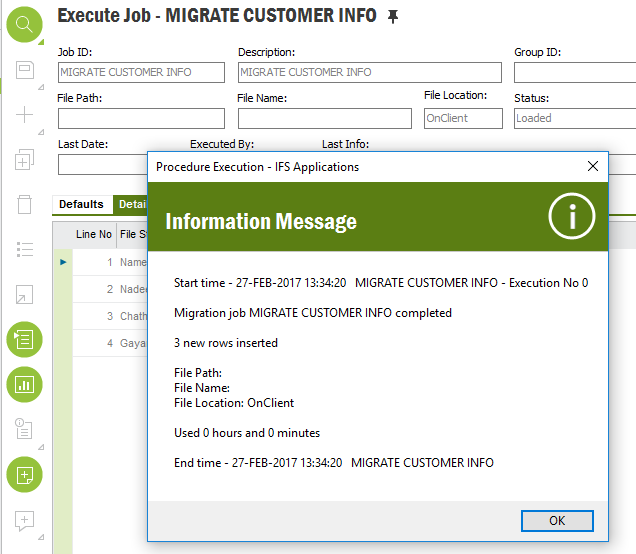Click the File Path input field
The width and height of the screenshot is (636, 554).
tap(141, 118)
